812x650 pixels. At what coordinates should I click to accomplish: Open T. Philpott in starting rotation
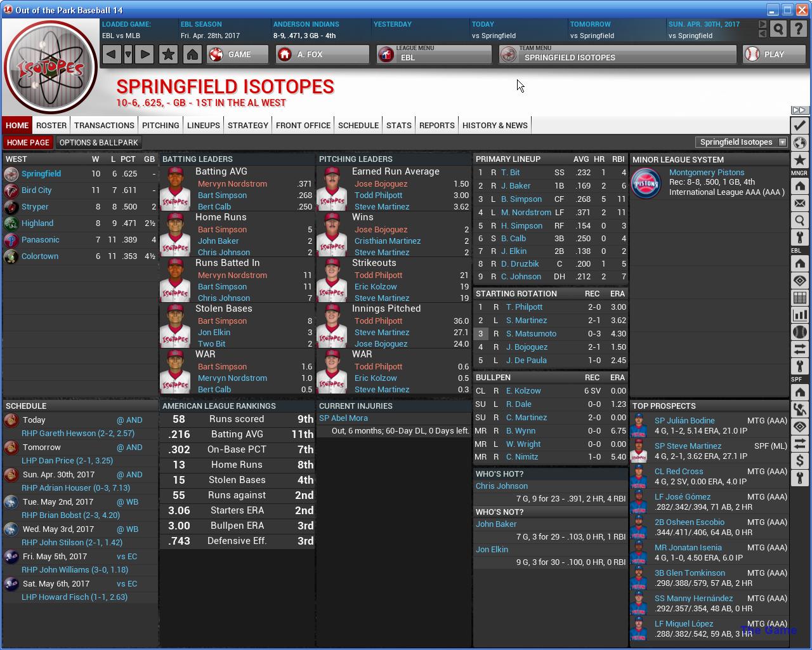pos(525,307)
